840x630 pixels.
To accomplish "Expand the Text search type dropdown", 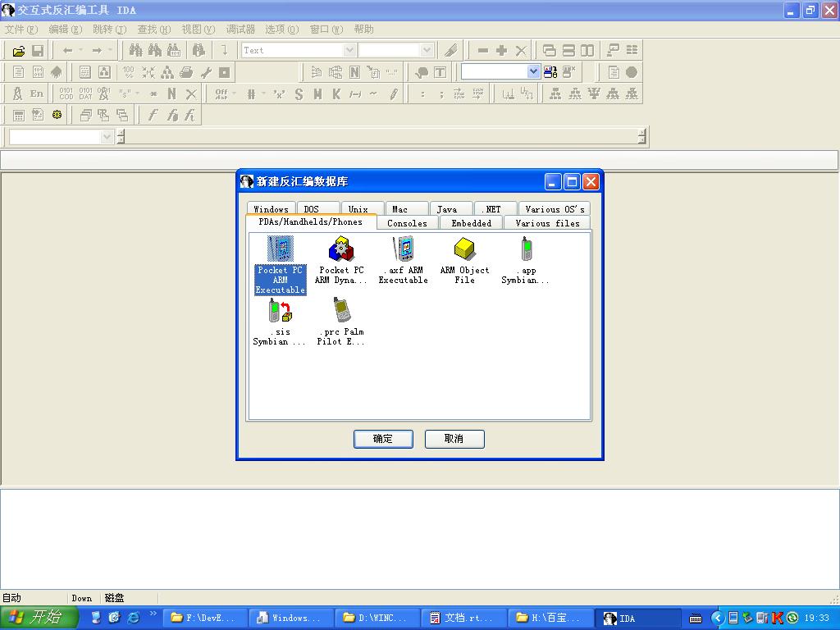I will point(349,50).
